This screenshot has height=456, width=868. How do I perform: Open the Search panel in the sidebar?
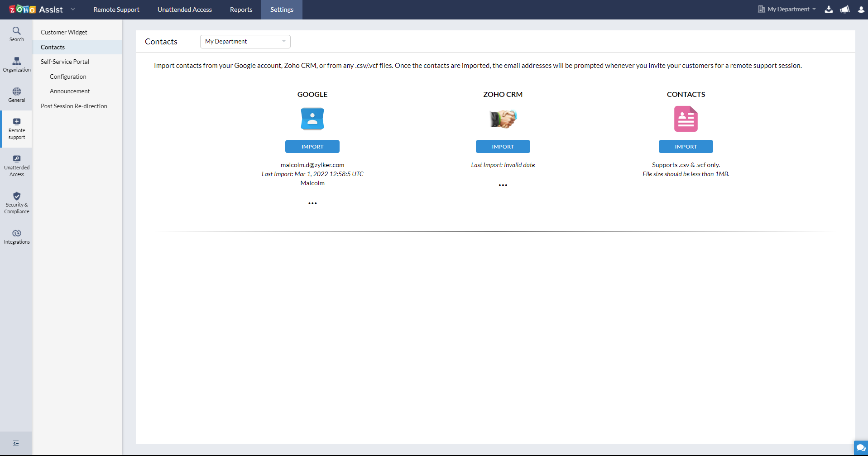16,34
